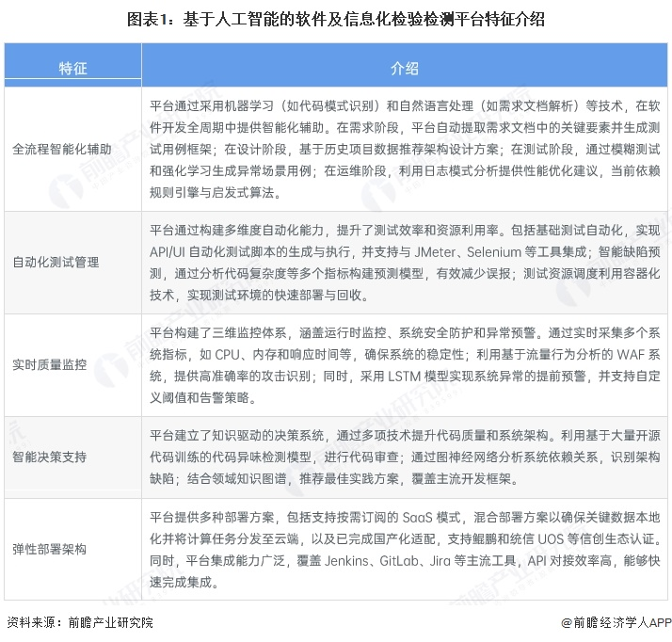The width and height of the screenshot is (672, 642).
Task: Click the logo icon beside 前瞻经济学人APP
Action: pos(566,622)
